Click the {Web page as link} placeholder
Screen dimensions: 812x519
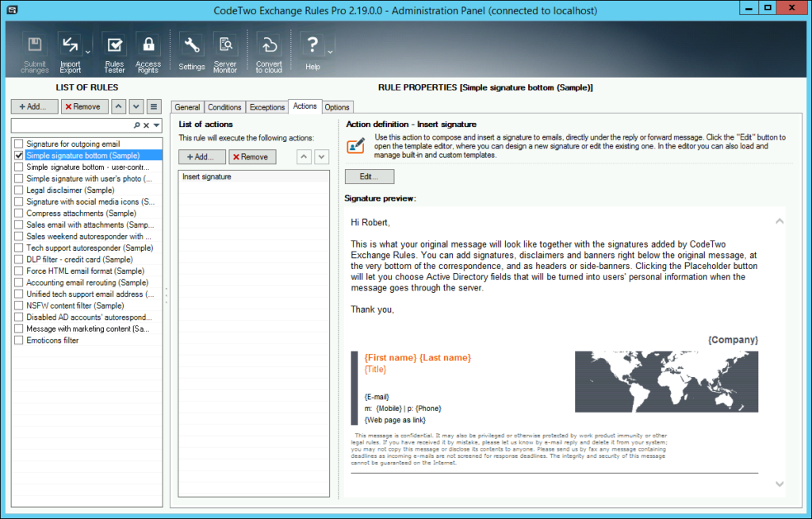395,420
